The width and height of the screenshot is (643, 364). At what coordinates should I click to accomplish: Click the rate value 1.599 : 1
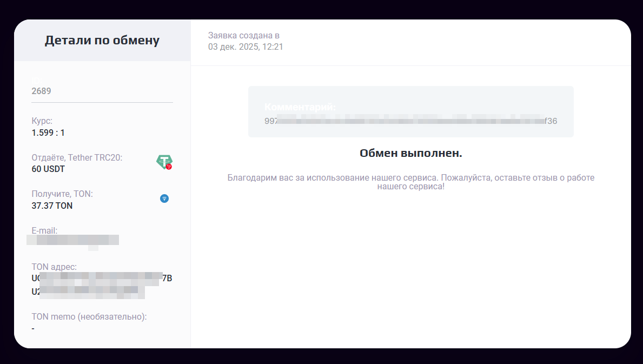(x=48, y=133)
